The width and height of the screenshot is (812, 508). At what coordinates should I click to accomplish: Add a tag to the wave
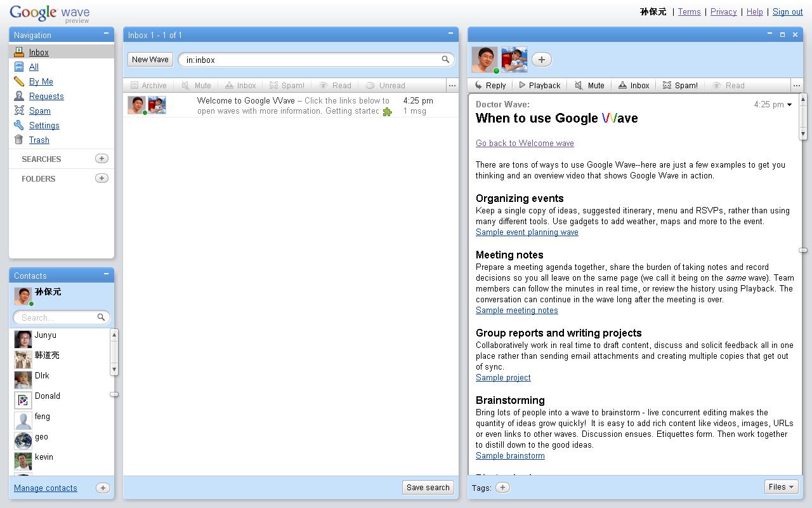(x=502, y=487)
